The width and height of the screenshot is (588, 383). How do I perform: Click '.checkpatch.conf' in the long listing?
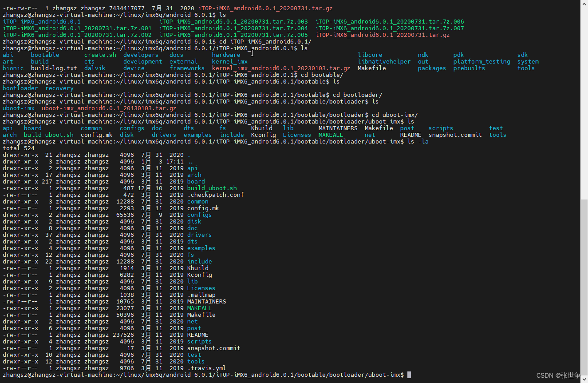[x=216, y=195]
